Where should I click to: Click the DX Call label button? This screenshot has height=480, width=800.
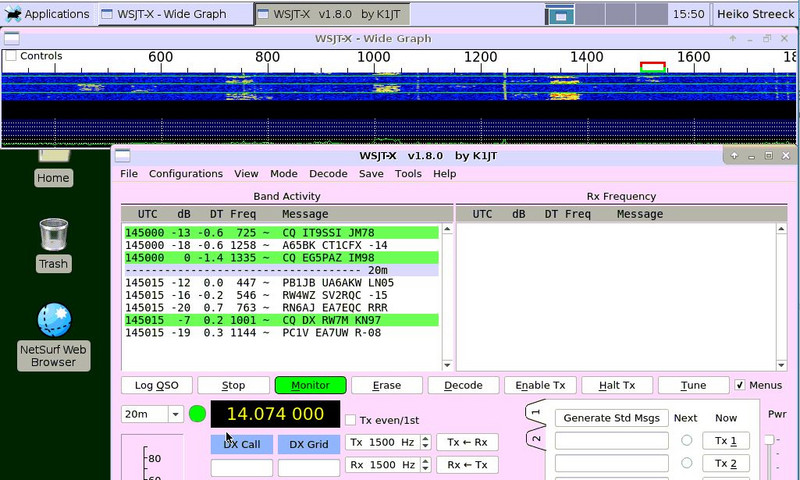241,444
